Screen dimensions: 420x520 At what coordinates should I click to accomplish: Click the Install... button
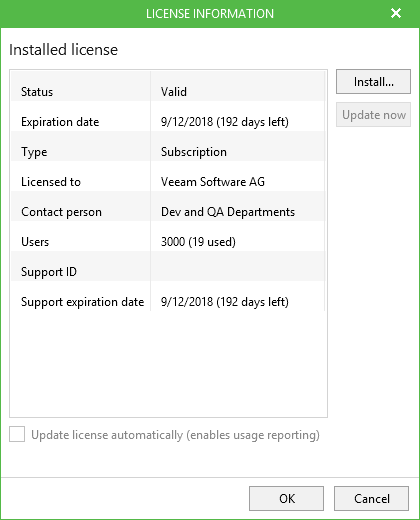[373, 82]
